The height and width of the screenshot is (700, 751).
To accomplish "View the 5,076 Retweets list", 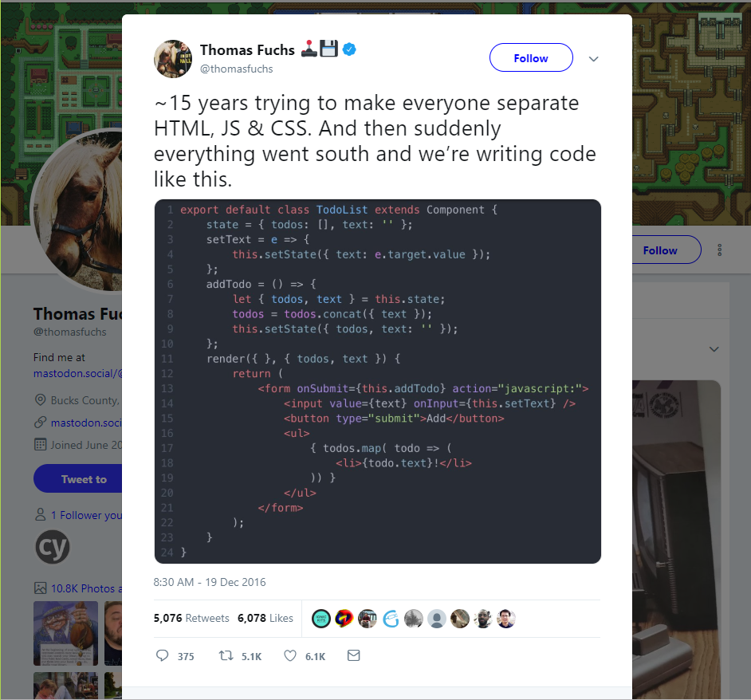I will (x=191, y=618).
